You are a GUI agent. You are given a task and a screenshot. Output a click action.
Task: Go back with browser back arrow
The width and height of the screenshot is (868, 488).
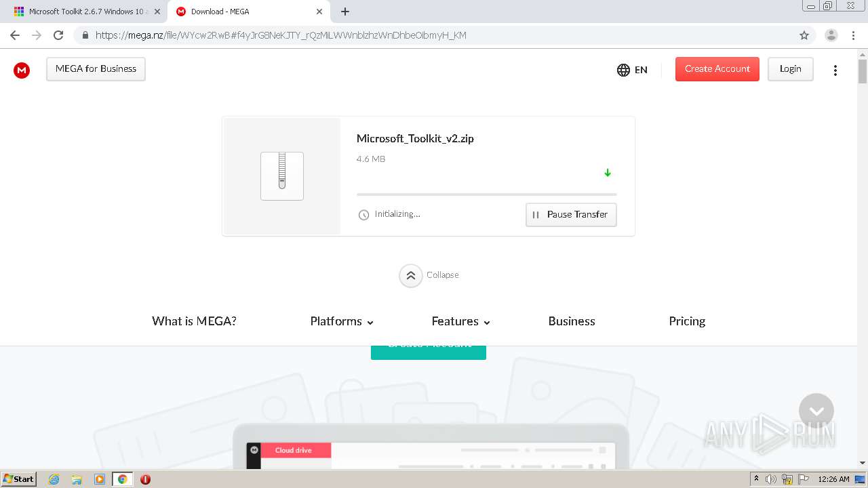[x=15, y=35]
